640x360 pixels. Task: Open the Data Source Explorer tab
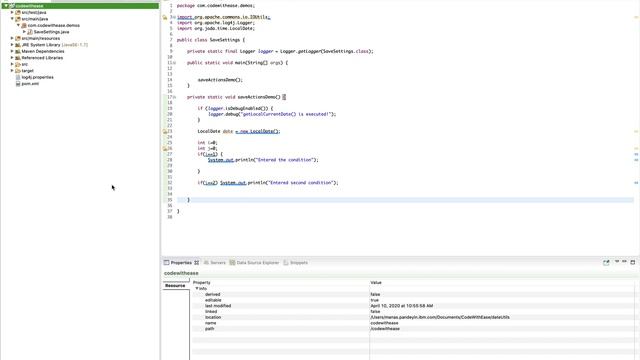click(x=254, y=263)
